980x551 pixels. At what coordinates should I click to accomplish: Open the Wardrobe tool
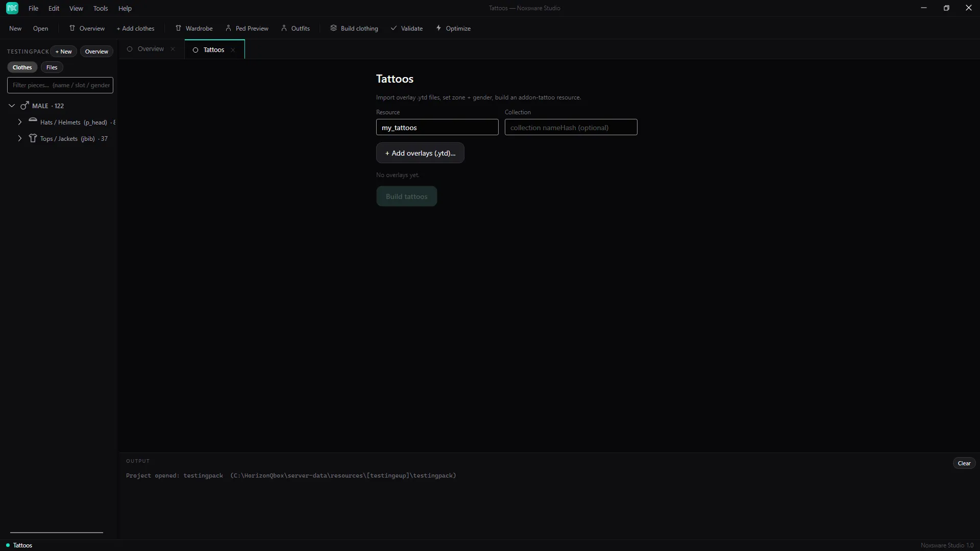[194, 29]
